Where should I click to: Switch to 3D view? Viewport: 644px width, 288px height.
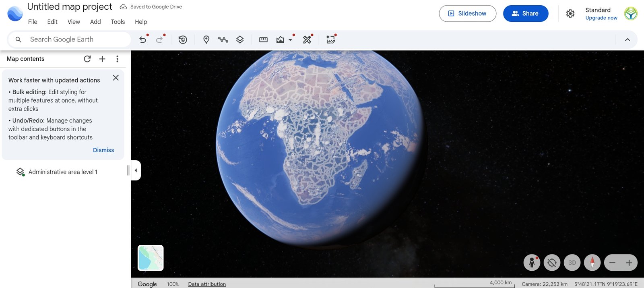572,263
